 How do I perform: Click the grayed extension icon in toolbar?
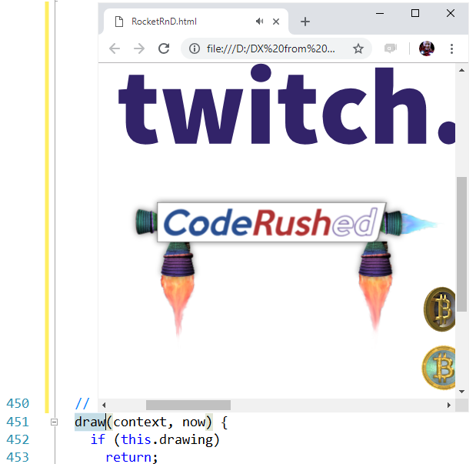391,48
